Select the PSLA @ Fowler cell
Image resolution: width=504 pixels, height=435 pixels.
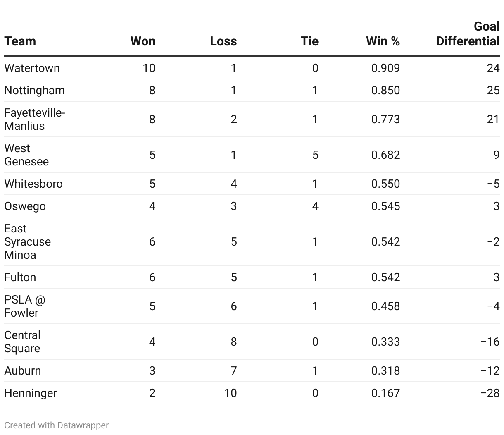click(x=25, y=306)
